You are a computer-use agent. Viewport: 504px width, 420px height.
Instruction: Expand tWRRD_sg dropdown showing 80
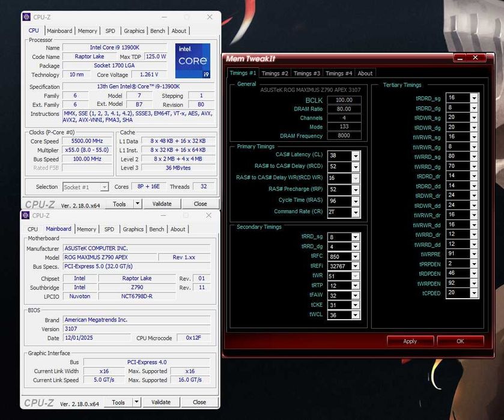coord(474,156)
